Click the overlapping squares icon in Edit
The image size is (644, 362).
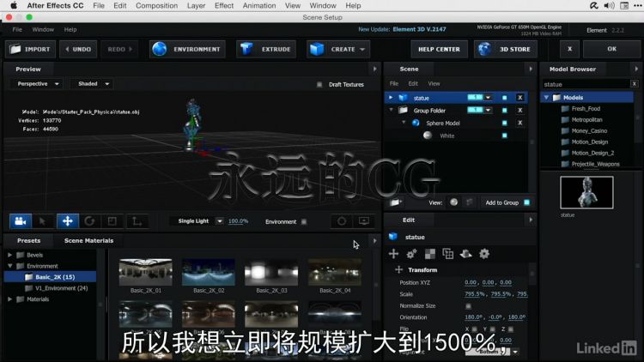pos(447,254)
